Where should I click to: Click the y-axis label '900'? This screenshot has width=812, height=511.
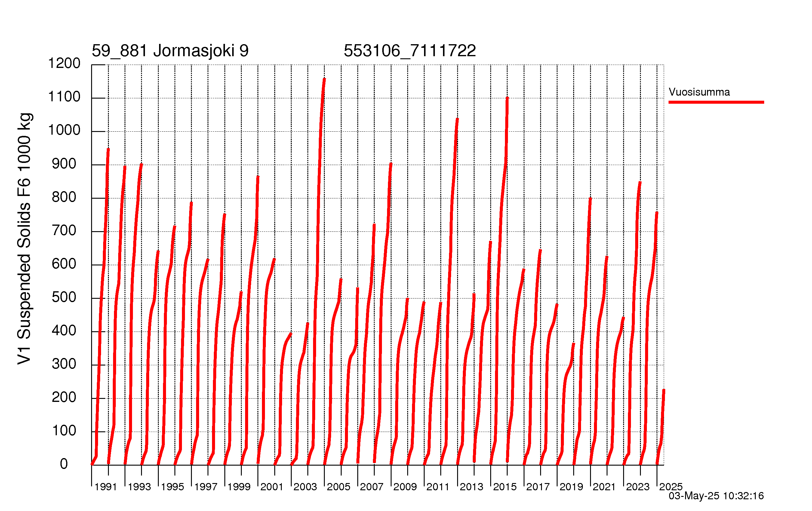pyautogui.click(x=64, y=164)
